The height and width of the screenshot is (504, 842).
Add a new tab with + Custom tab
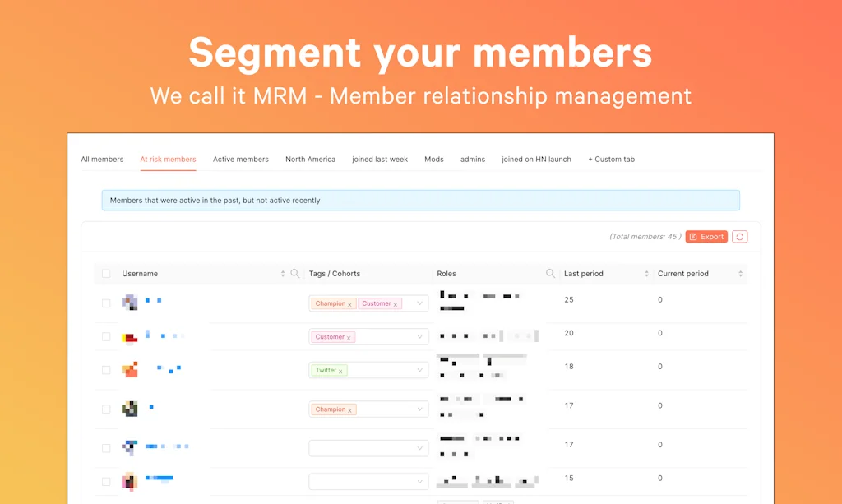[x=611, y=160]
